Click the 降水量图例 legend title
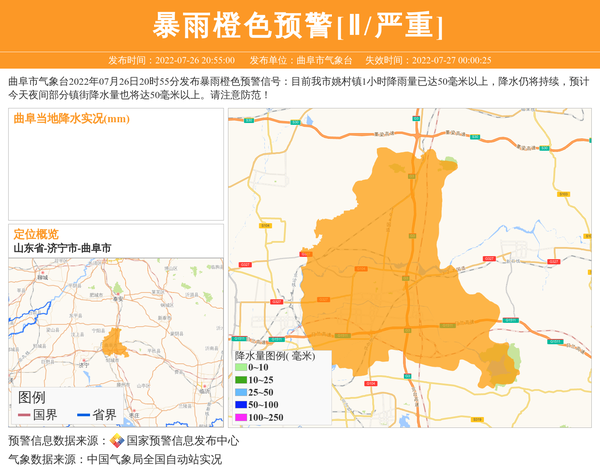The image size is (600, 471). (x=274, y=356)
